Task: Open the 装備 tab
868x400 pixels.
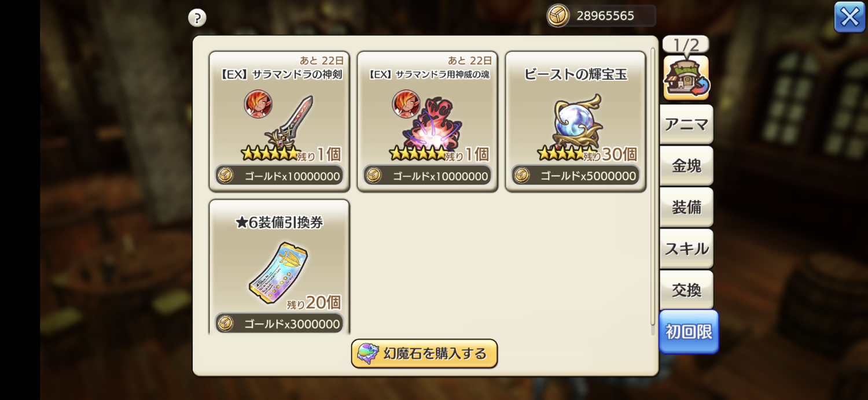Action: [x=686, y=208]
